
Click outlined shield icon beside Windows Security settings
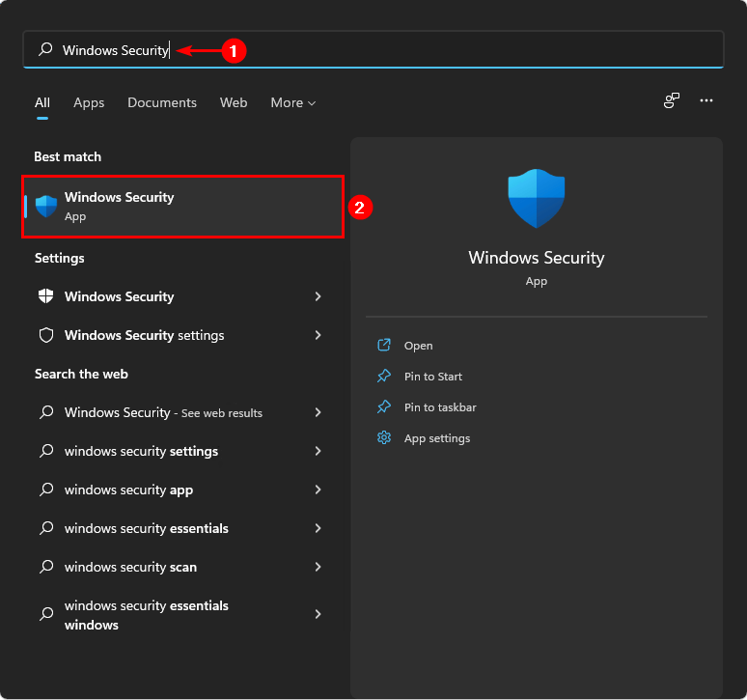[x=46, y=335]
